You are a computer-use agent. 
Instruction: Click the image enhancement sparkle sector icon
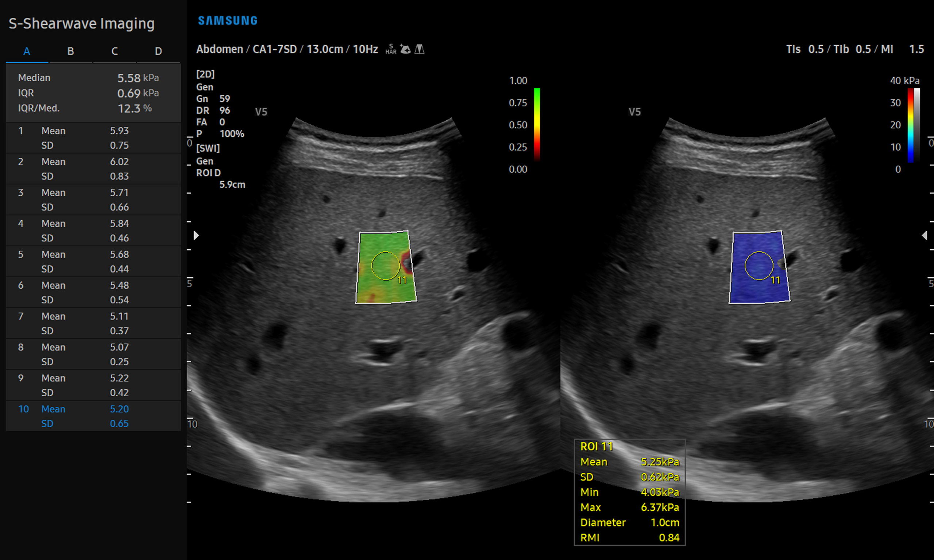pyautogui.click(x=405, y=50)
